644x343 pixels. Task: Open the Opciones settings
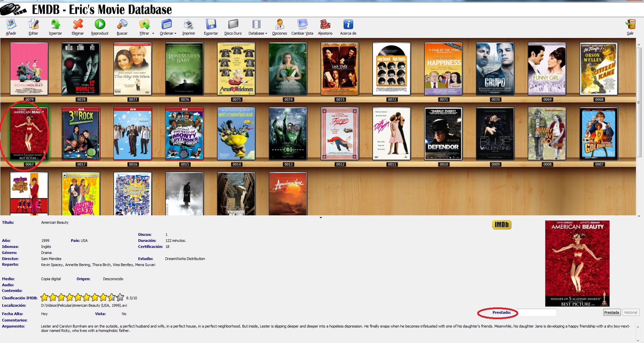pos(279,25)
